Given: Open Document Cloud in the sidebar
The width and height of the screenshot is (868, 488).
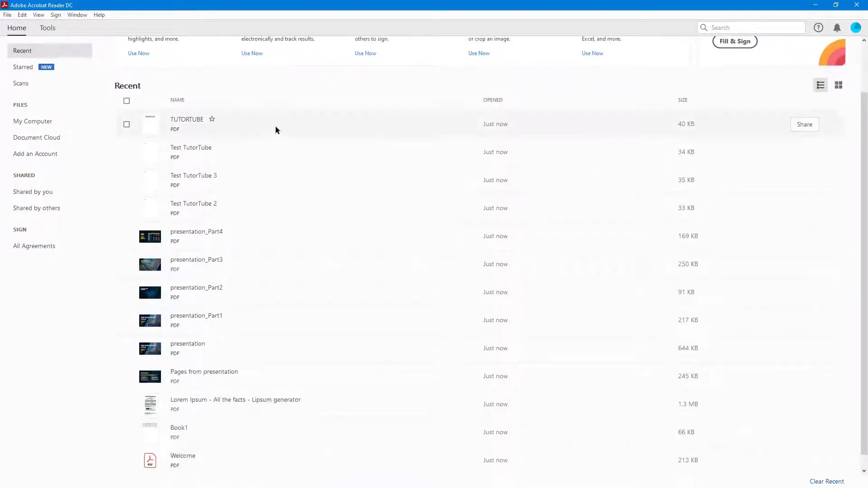Looking at the screenshot, I should pyautogui.click(x=37, y=137).
